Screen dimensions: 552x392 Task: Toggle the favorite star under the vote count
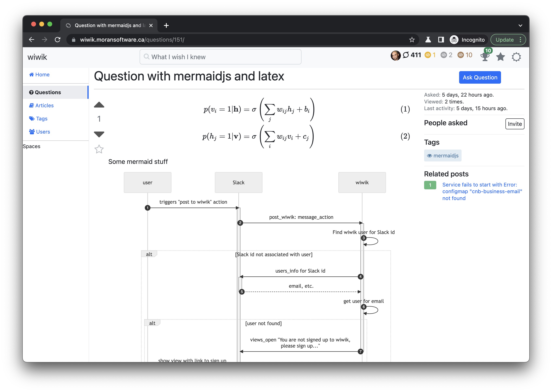(99, 149)
